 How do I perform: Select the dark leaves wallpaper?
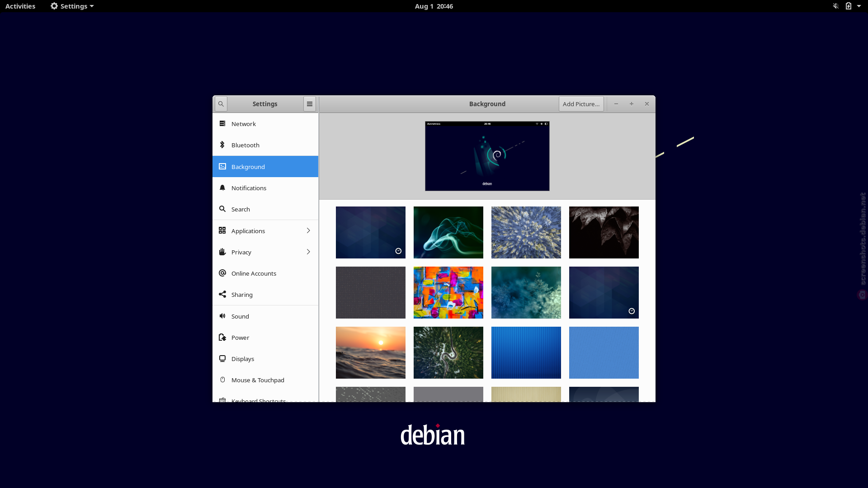(x=604, y=232)
